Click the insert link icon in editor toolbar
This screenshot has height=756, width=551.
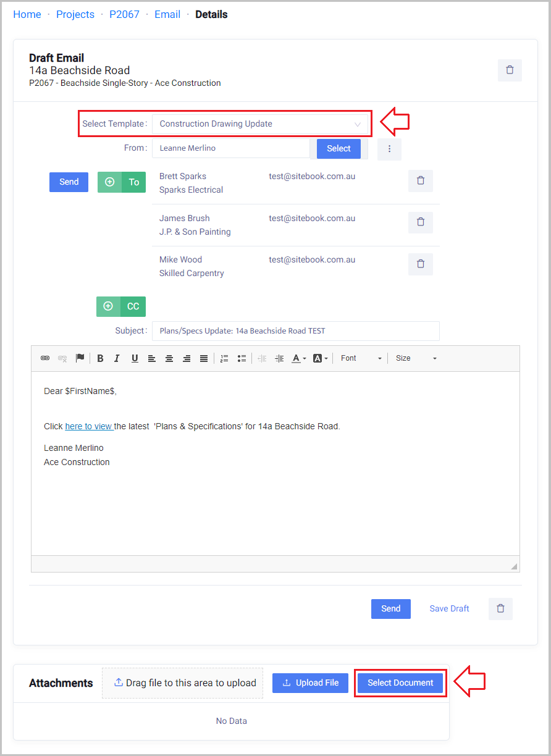coord(45,358)
